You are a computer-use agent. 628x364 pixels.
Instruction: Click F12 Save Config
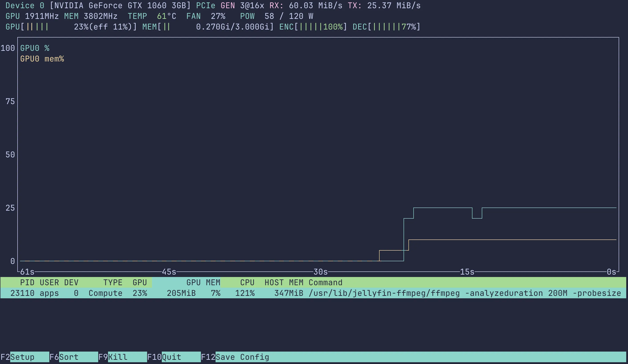(235, 357)
